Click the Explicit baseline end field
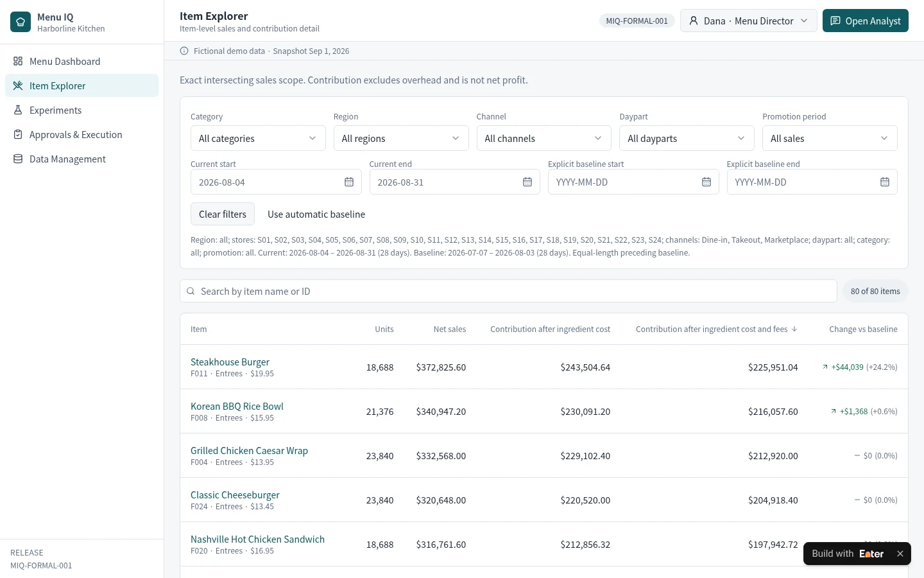The height and width of the screenshot is (578, 924). point(812,182)
